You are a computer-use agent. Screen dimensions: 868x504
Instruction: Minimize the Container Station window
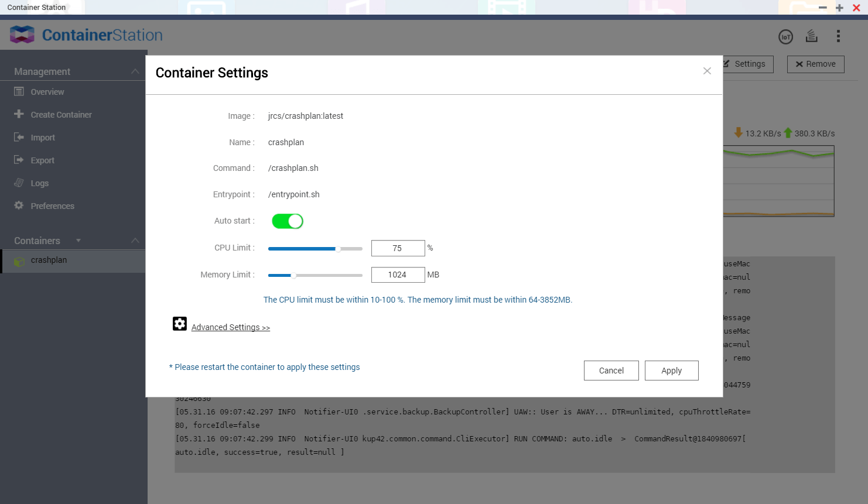(x=823, y=8)
